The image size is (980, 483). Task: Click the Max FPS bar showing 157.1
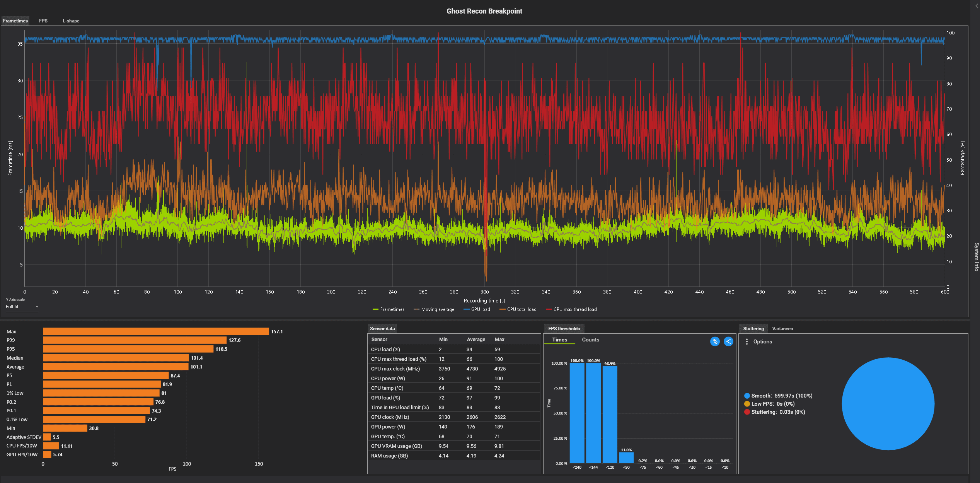[156, 331]
